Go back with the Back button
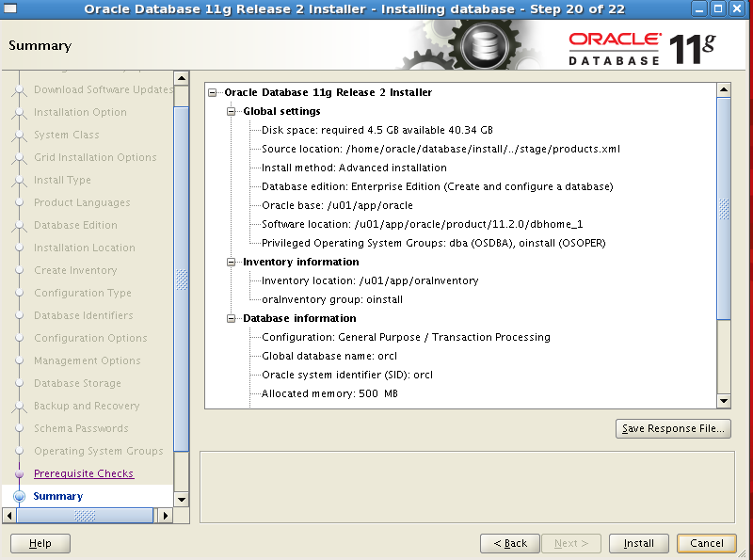This screenshot has height=560, width=753. pyautogui.click(x=510, y=543)
